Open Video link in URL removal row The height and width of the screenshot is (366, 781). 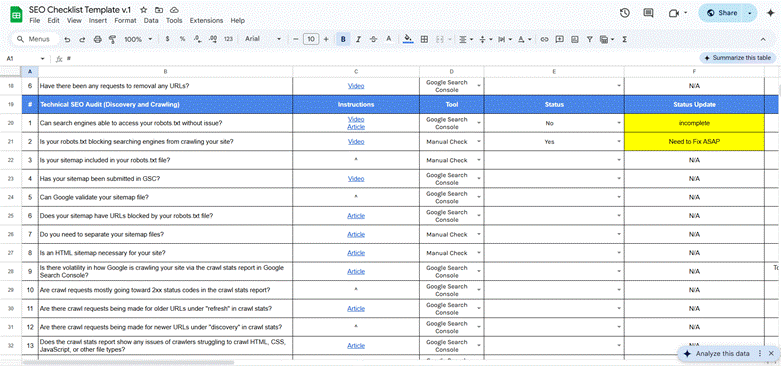coord(356,86)
